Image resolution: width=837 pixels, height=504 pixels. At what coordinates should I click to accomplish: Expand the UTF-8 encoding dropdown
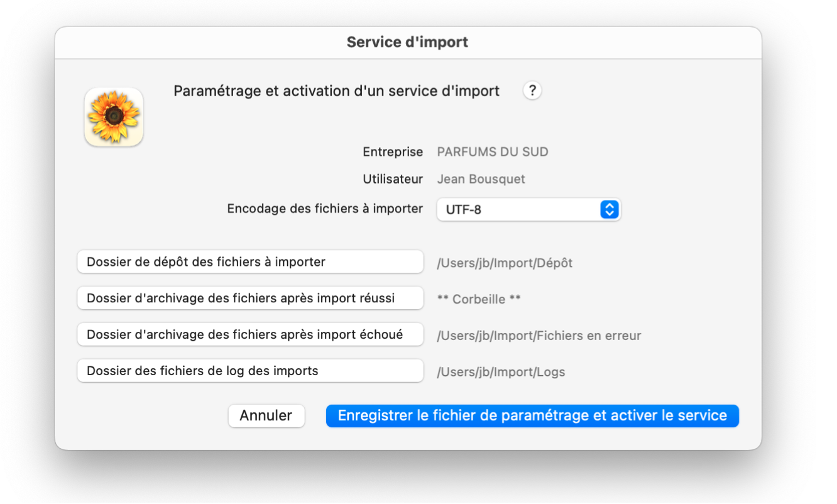pyautogui.click(x=528, y=210)
